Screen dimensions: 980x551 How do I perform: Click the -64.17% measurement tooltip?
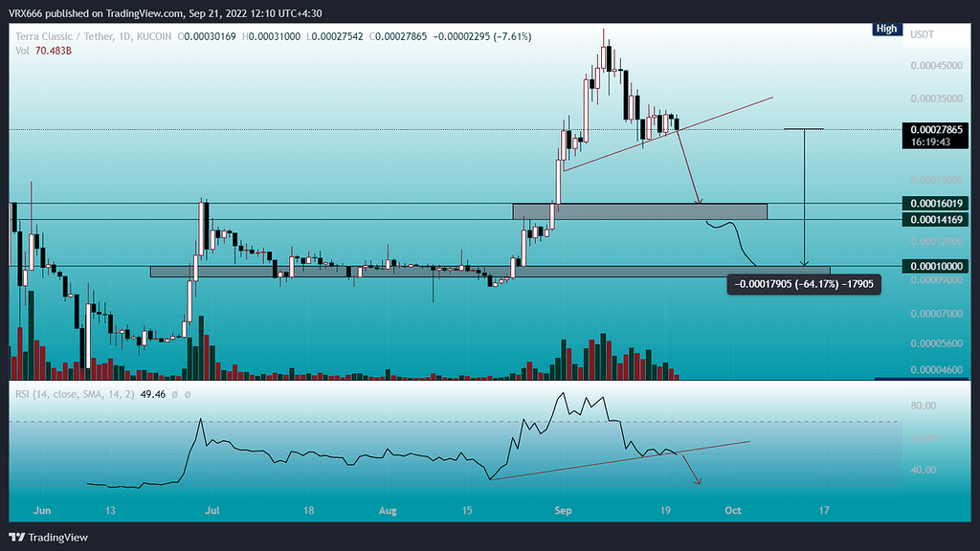point(802,284)
